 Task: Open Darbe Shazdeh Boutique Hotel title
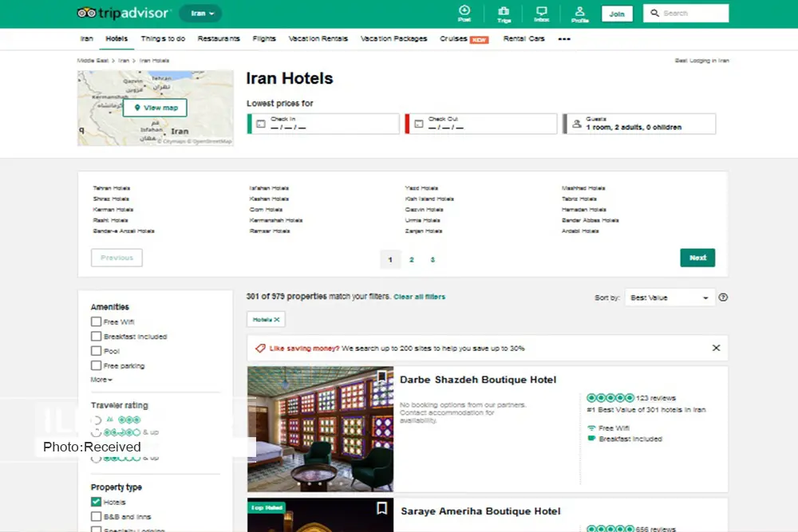coord(478,380)
